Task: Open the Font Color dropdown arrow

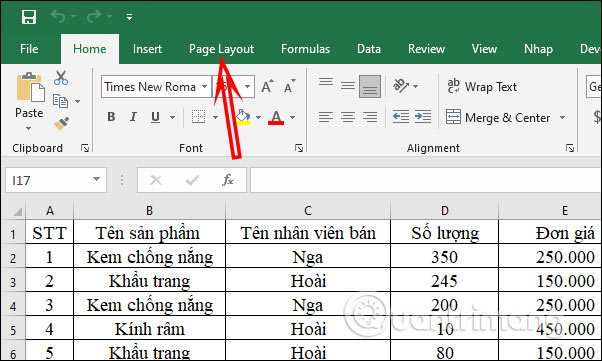Action: [293, 117]
